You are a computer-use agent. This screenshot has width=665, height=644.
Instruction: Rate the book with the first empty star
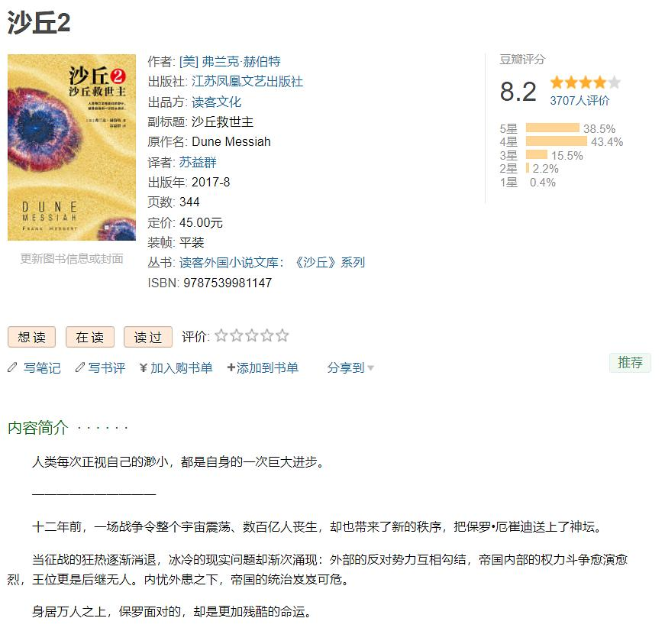(221, 335)
